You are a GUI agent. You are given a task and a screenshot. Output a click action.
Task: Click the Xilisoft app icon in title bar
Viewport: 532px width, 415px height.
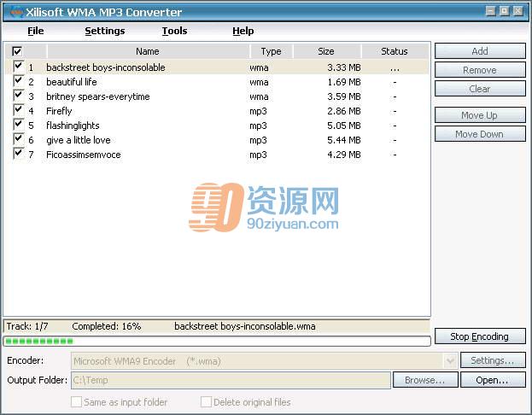coord(16,12)
